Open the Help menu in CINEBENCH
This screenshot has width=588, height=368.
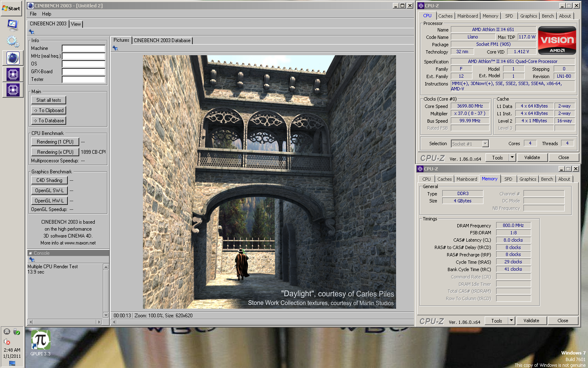[x=47, y=14]
